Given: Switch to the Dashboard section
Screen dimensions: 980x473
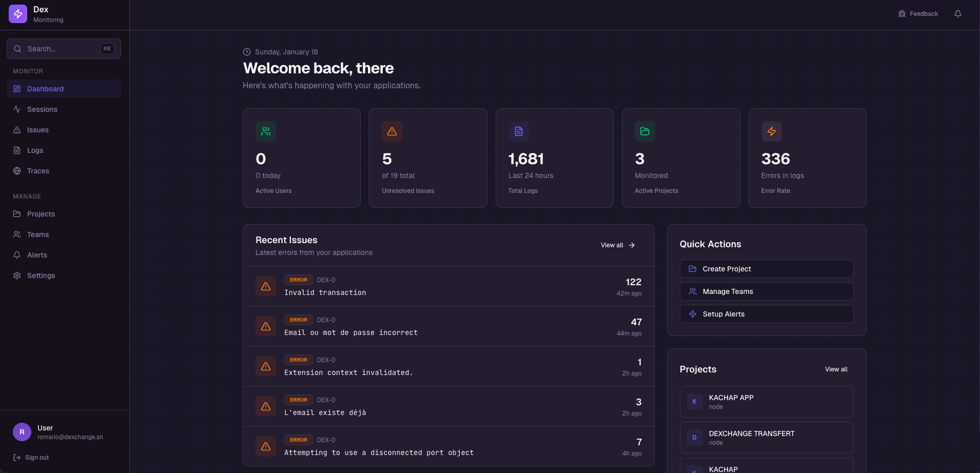Looking at the screenshot, I should pyautogui.click(x=45, y=88).
